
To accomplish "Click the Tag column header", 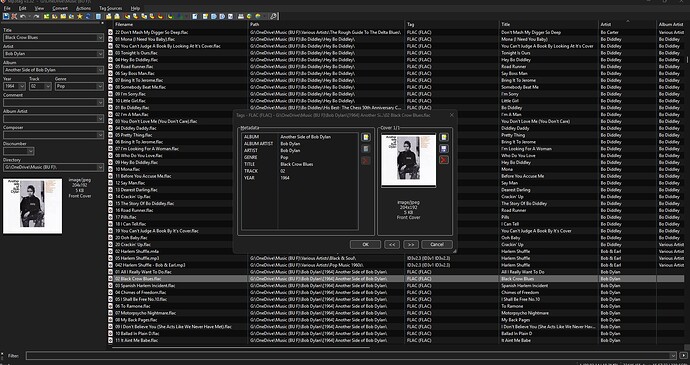I will (x=452, y=25).
